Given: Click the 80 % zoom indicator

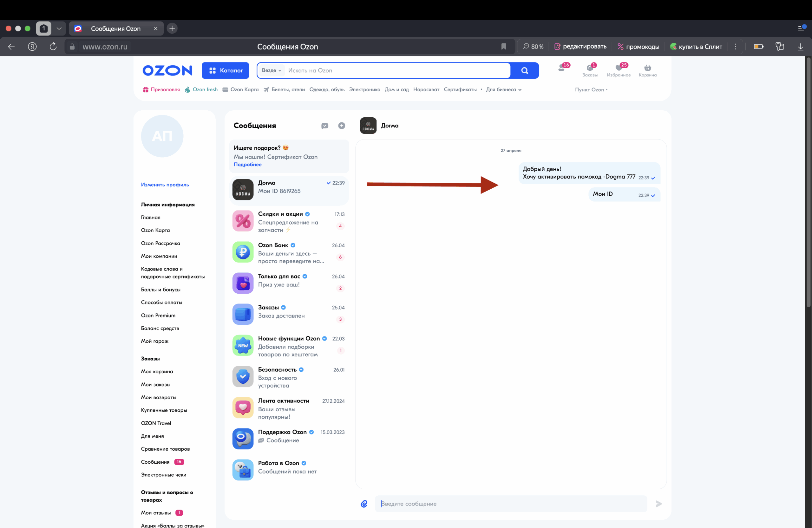Looking at the screenshot, I should click(533, 47).
